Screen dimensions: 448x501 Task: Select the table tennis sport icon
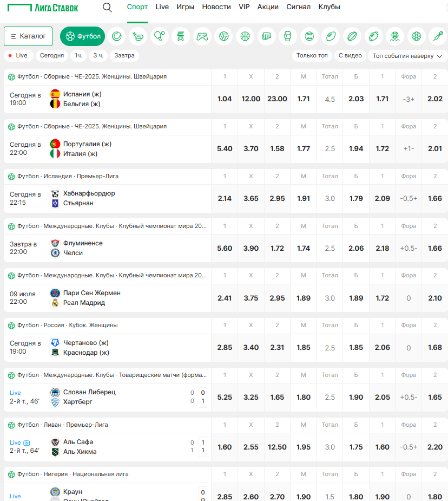(x=159, y=36)
